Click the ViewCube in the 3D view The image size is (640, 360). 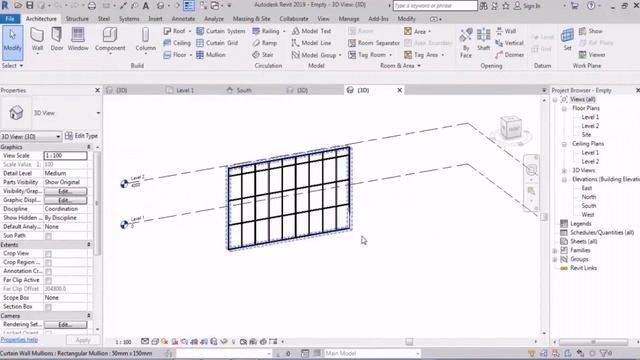(511, 128)
